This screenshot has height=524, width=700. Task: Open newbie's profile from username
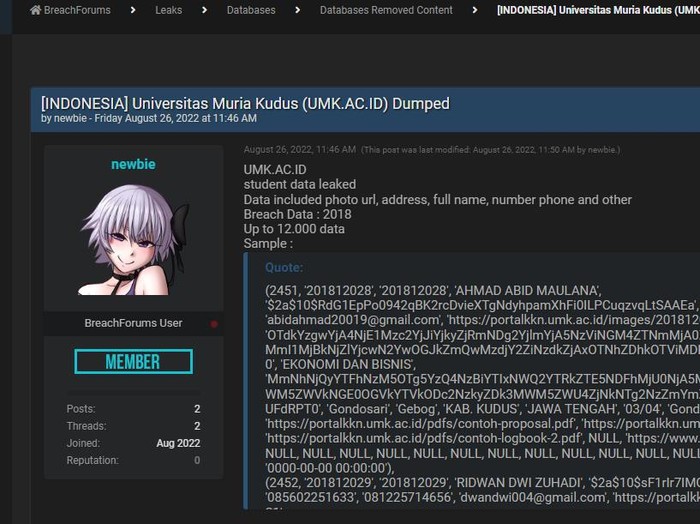[x=133, y=164]
